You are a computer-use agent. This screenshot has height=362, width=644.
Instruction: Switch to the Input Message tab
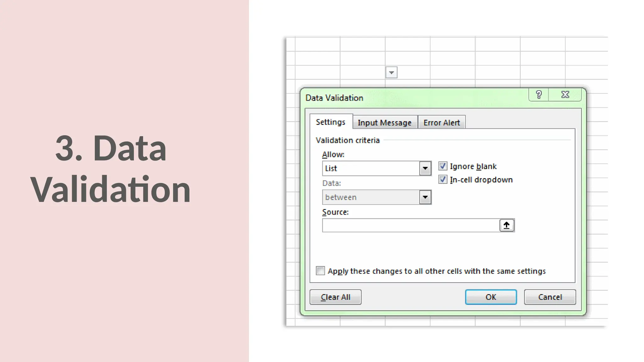point(385,123)
